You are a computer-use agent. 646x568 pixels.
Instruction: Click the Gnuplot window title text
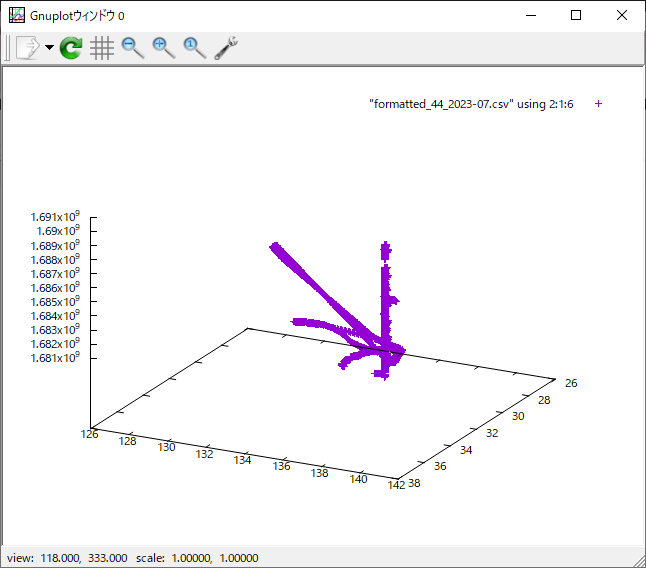pyautogui.click(x=78, y=15)
